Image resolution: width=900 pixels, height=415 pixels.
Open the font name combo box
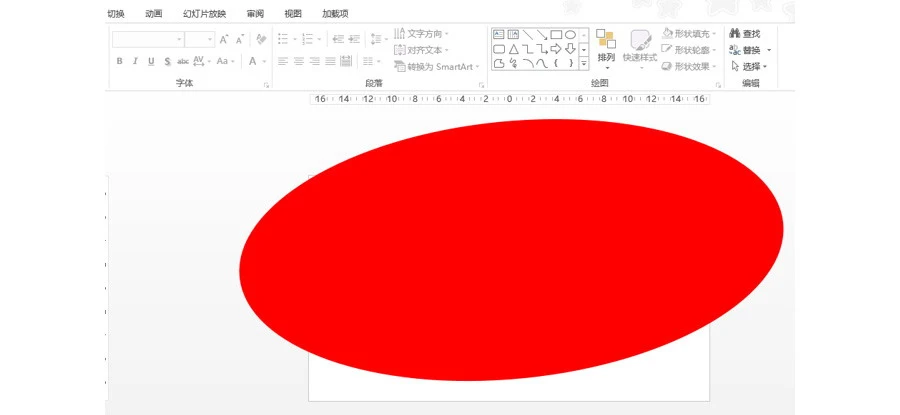[x=147, y=39]
